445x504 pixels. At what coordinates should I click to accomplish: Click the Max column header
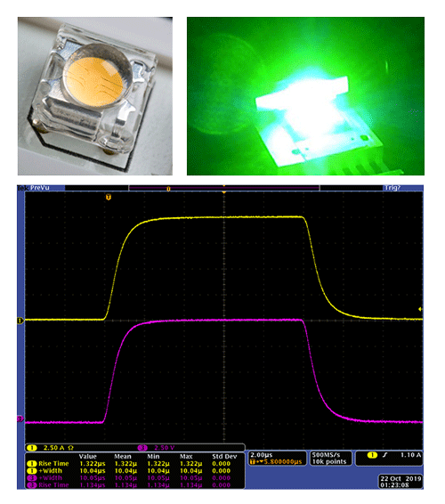pyautogui.click(x=186, y=457)
